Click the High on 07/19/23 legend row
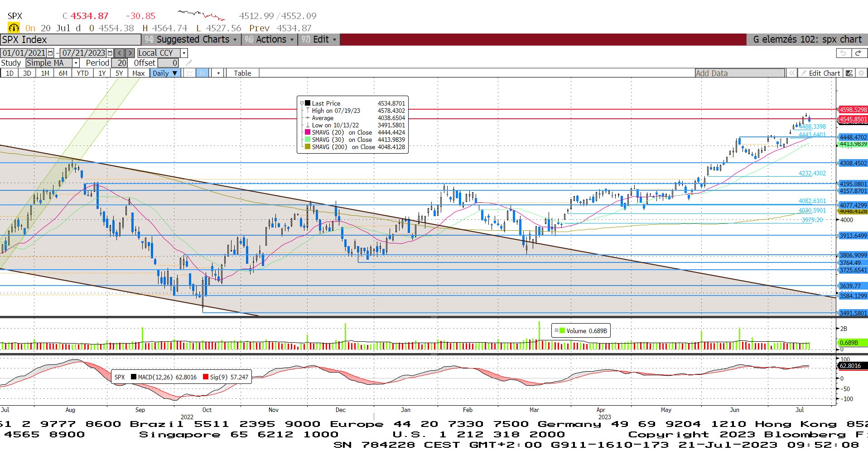Viewport: 868px width, 470px height. 356,111
